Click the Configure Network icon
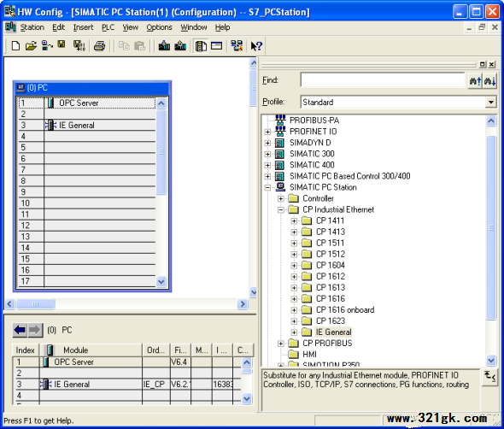 click(237, 45)
